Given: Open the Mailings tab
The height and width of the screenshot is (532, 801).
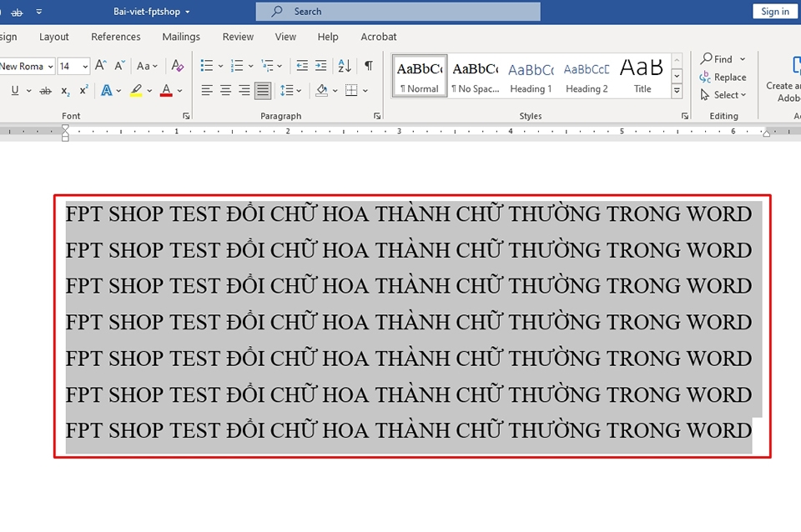Looking at the screenshot, I should 181,37.
